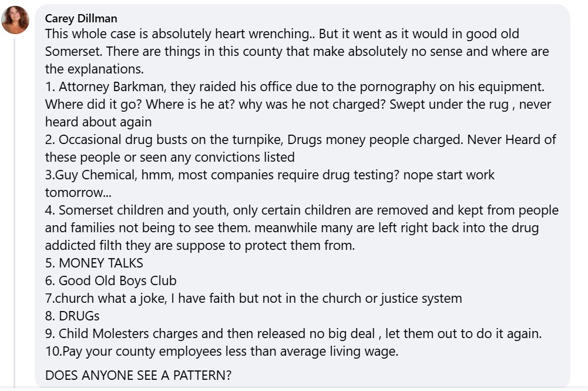Click the line 'heard about again'
This screenshot has width=588, height=391.
pos(98,122)
